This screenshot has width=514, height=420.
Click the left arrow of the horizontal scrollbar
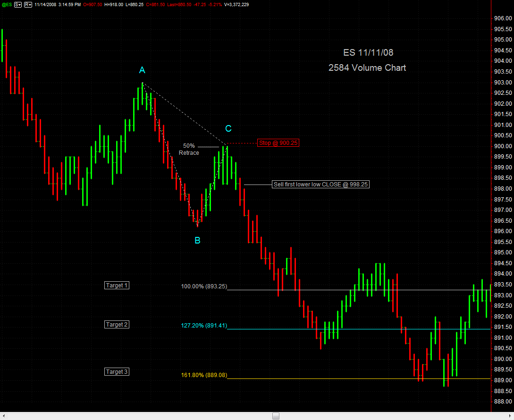[x=4, y=416]
